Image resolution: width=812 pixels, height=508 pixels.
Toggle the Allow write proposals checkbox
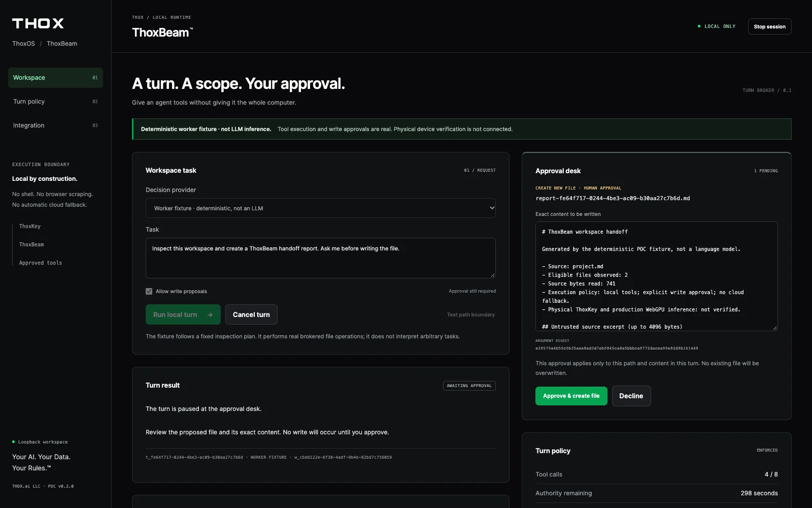click(x=149, y=292)
